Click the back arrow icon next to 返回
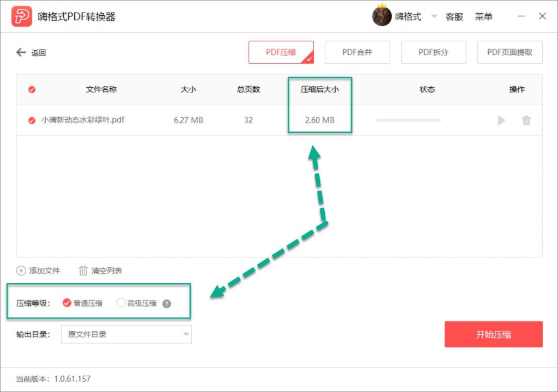 click(x=21, y=52)
